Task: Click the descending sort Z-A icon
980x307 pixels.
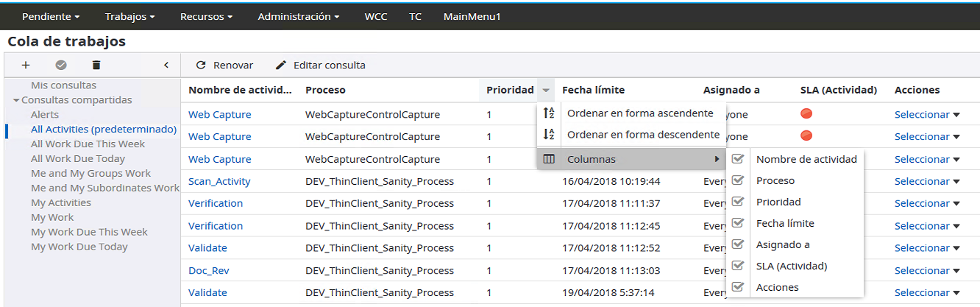Action: [549, 135]
